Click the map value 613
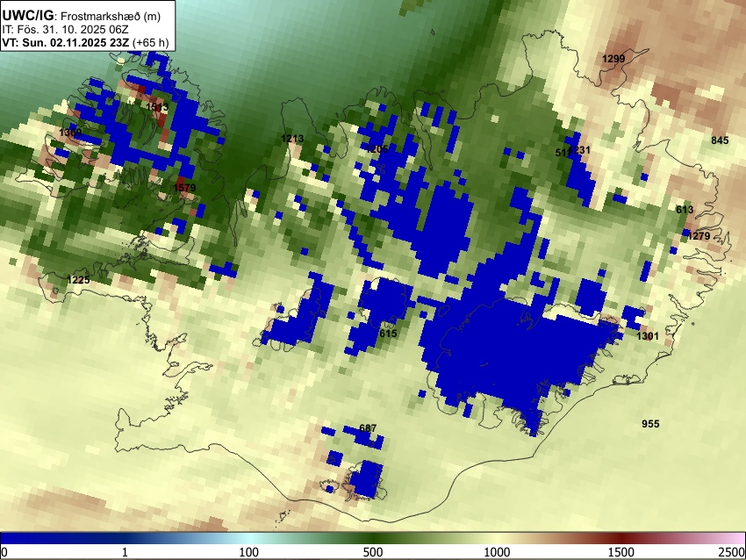Viewport: 746px width, 560px height. point(685,210)
